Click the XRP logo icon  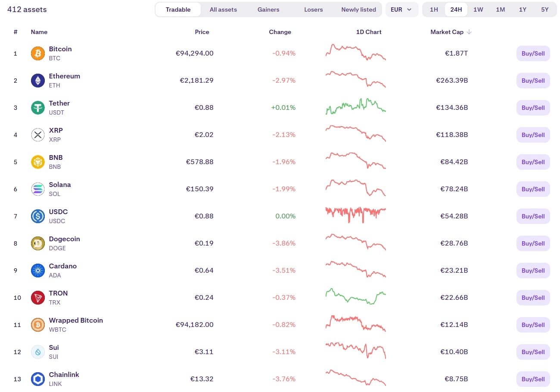pos(37,134)
